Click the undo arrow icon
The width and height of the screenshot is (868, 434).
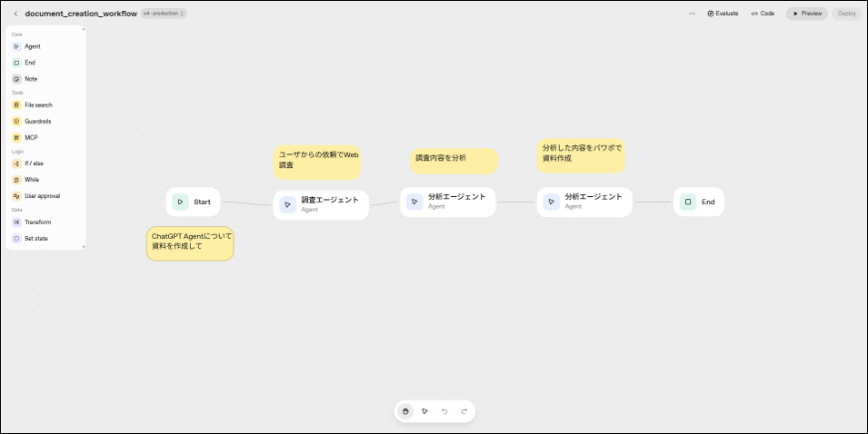[x=444, y=411]
